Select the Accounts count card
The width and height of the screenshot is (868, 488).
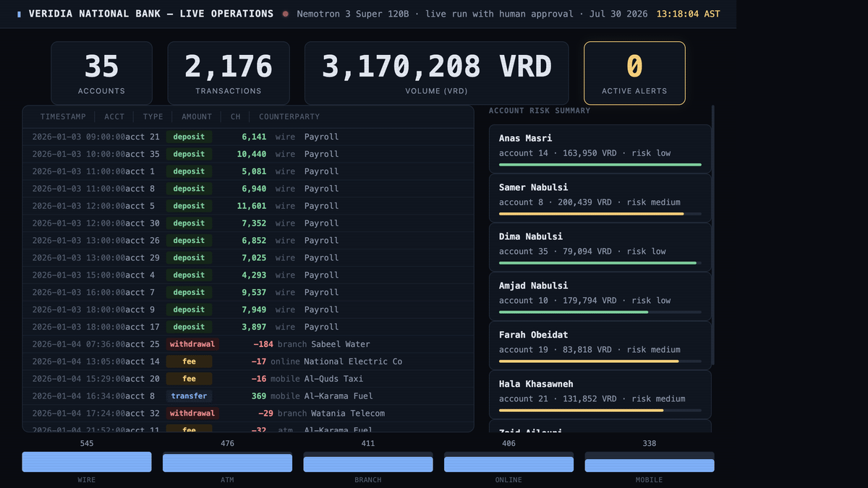click(101, 73)
